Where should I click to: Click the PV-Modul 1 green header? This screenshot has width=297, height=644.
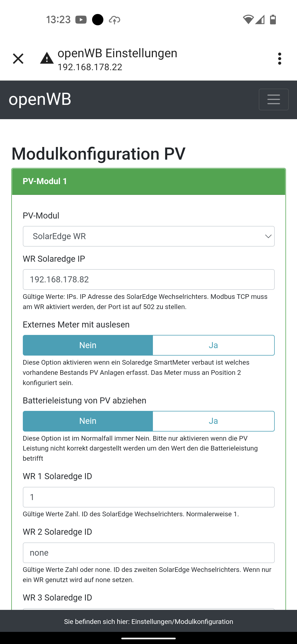[148, 181]
